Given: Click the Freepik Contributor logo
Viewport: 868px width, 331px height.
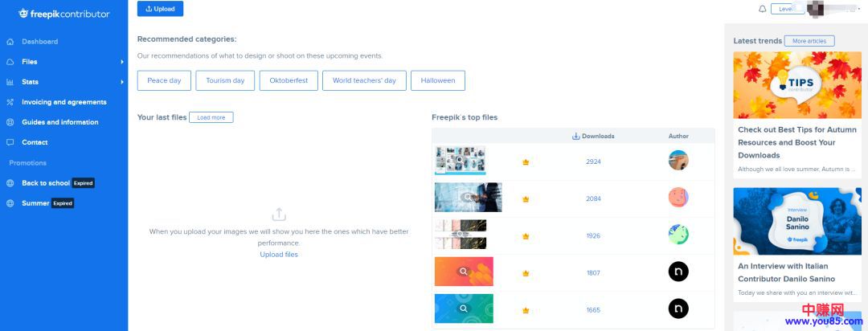Looking at the screenshot, I should 63,14.
